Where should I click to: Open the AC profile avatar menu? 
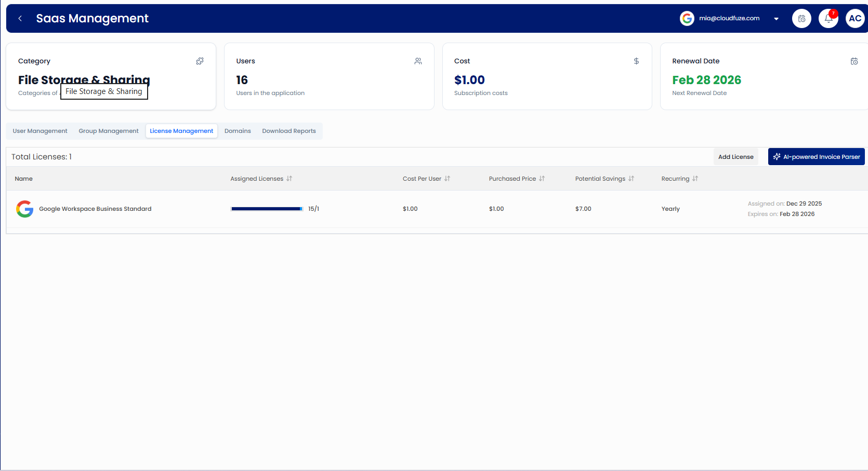[856, 18]
